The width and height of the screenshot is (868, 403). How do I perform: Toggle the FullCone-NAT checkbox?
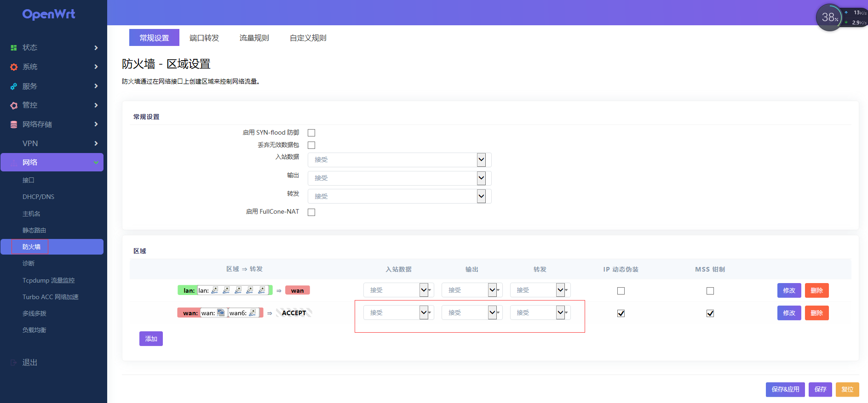[x=311, y=212]
